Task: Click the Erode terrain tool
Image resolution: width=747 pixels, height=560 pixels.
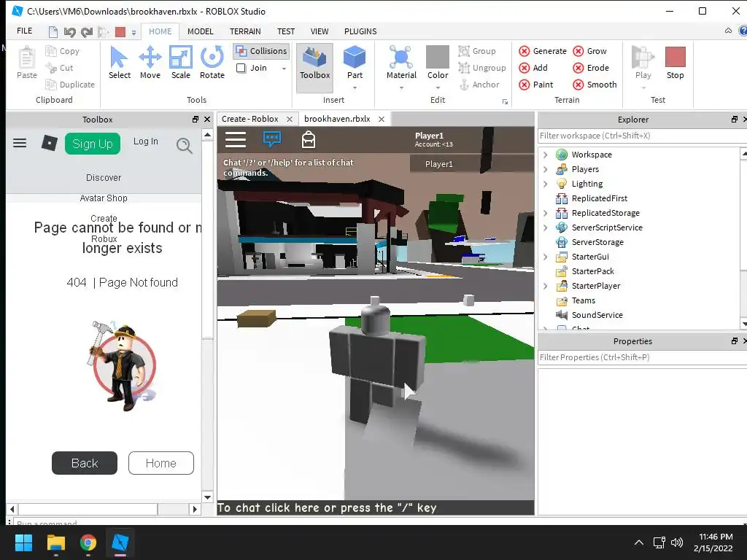Action: click(591, 68)
